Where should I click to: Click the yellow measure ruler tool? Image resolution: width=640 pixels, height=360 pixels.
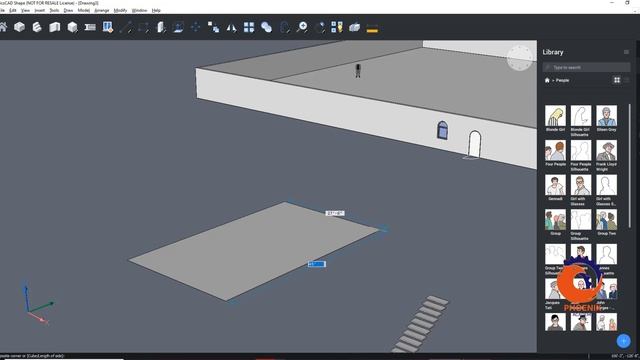coord(372,29)
